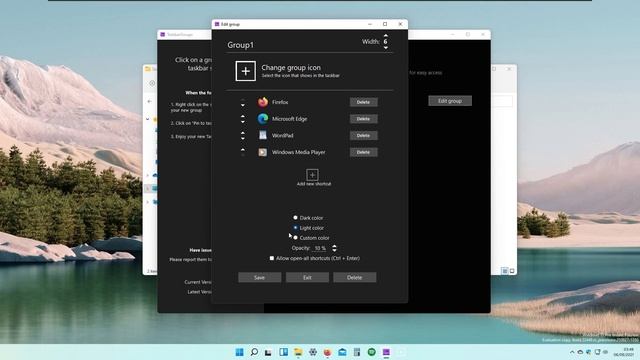The image size is (640, 360).
Task: Click the WordPad shortcut name
Action: [282, 136]
